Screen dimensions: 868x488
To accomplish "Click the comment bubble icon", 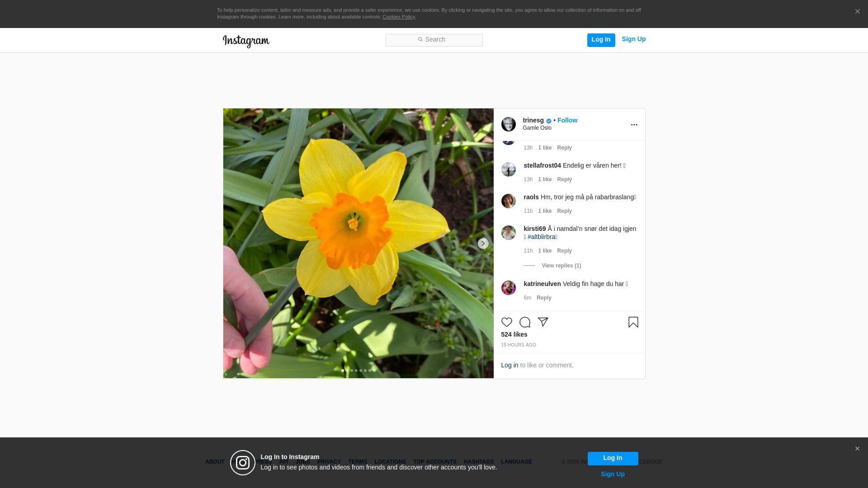I will (x=524, y=322).
